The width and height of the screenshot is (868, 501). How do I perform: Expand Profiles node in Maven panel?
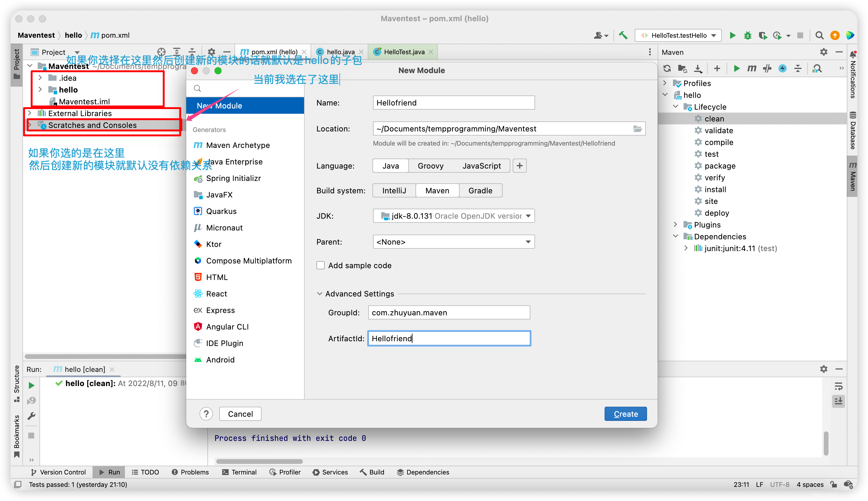click(665, 83)
